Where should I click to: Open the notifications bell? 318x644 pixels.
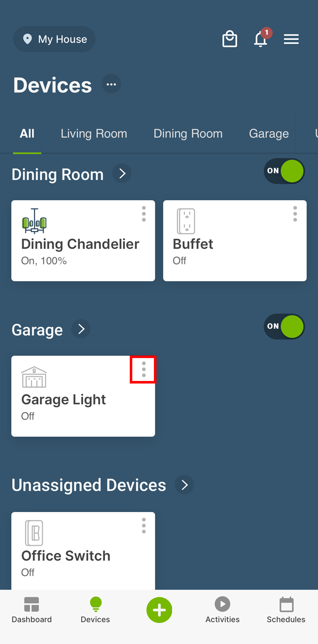click(261, 39)
